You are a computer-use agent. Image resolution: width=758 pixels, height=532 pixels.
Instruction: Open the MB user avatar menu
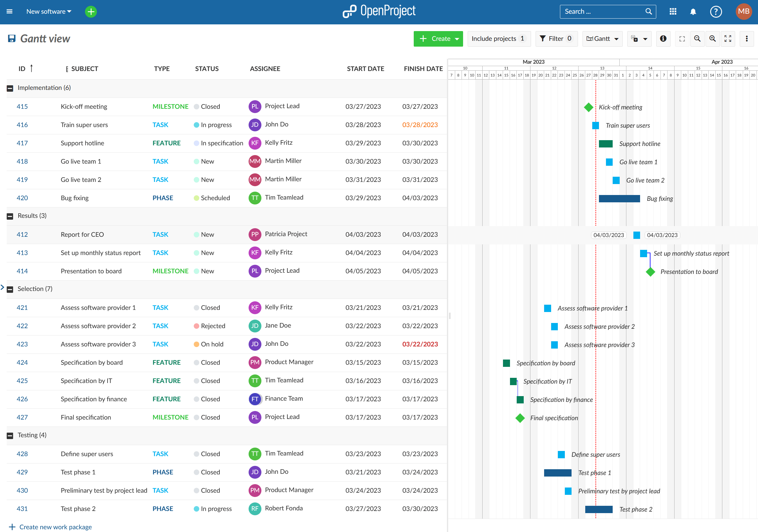[x=744, y=11]
